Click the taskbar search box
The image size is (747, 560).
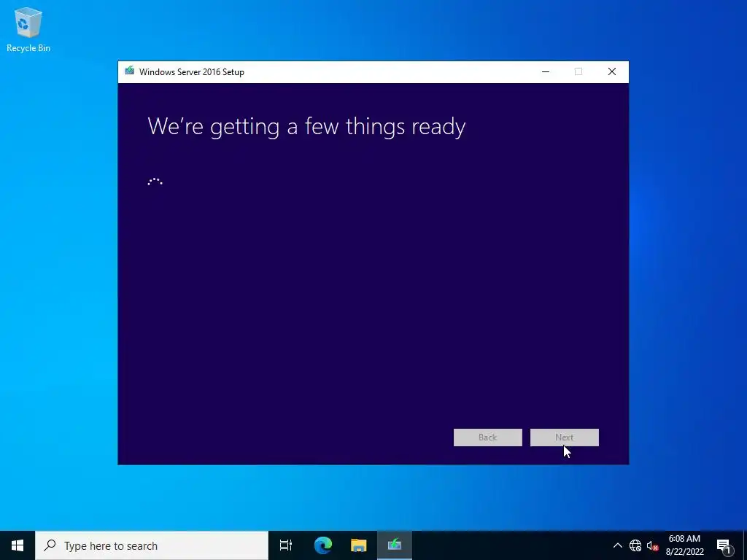[x=152, y=545]
